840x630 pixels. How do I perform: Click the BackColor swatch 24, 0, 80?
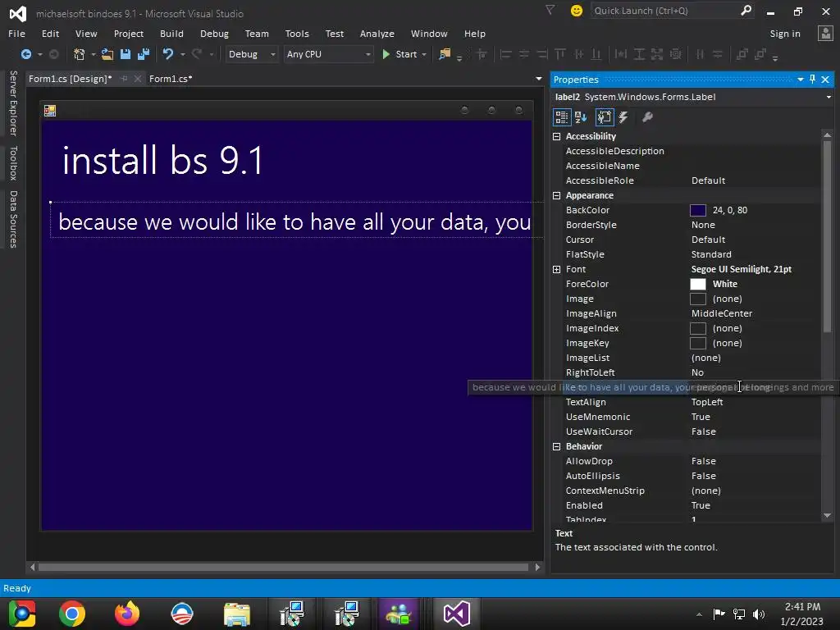pos(697,211)
